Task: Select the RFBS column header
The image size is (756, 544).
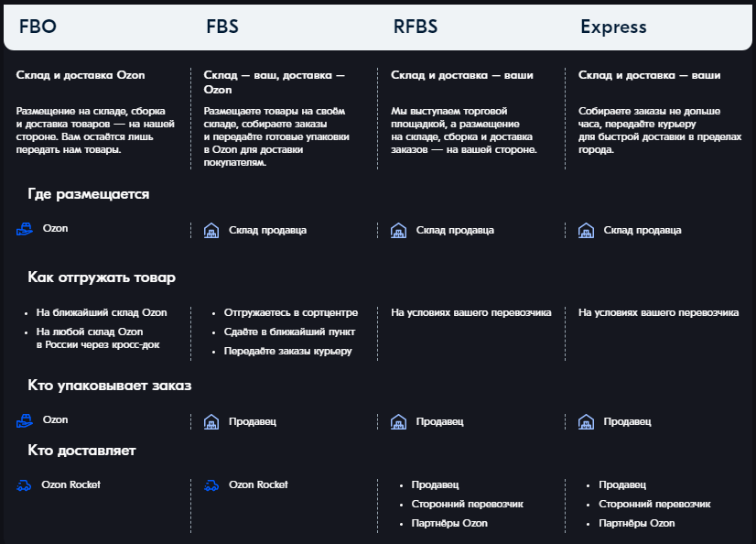Action: pyautogui.click(x=416, y=26)
